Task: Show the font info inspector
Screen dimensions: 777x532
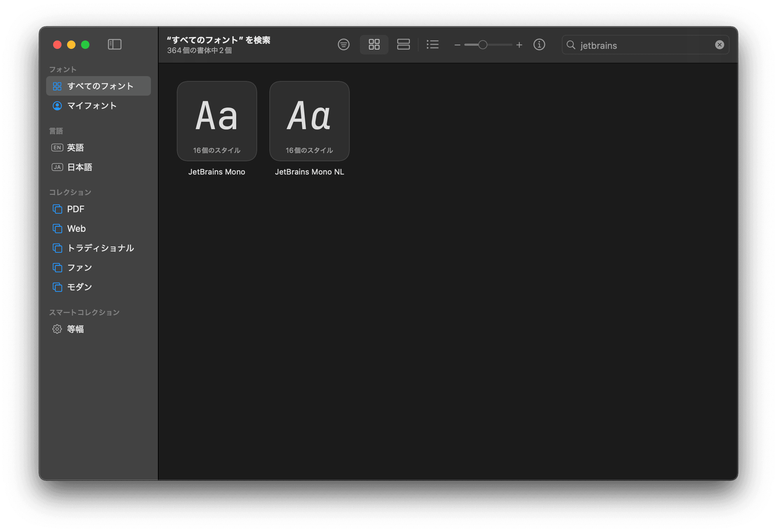Action: (x=539, y=45)
